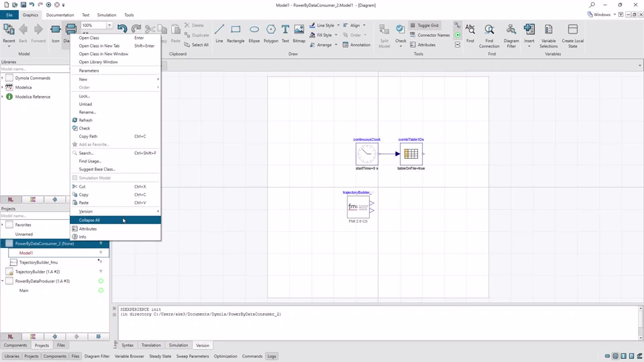This screenshot has height=362, width=644.
Task: Select the combiTable1Ds block in diagram
Action: [x=411, y=154]
